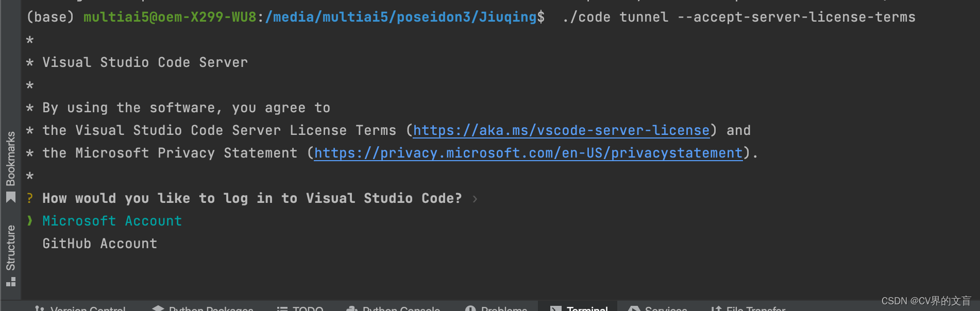Click the terminal path '/media/multiai5/poseidon3/Jiuqing'
The height and width of the screenshot is (311, 980).
click(401, 17)
